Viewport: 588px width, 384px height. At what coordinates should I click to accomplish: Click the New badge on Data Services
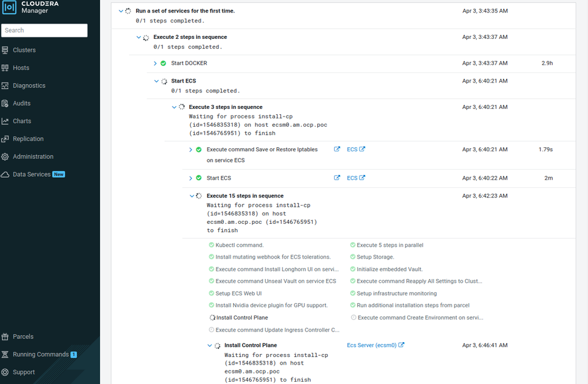coord(58,174)
